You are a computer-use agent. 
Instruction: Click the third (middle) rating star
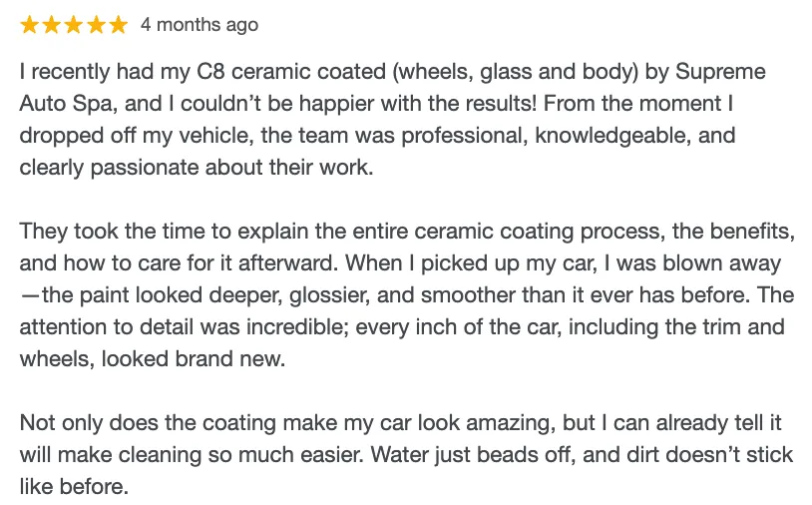tap(74, 25)
